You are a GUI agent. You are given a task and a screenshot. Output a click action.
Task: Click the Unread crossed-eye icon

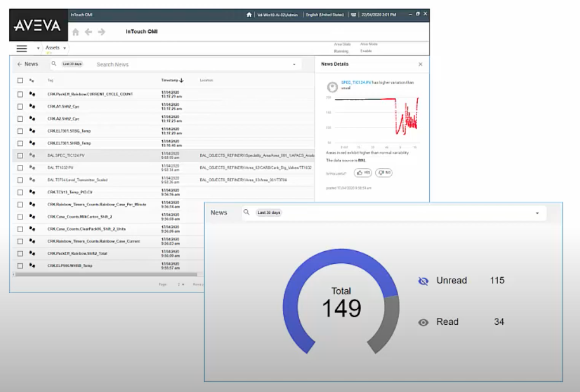(x=423, y=281)
